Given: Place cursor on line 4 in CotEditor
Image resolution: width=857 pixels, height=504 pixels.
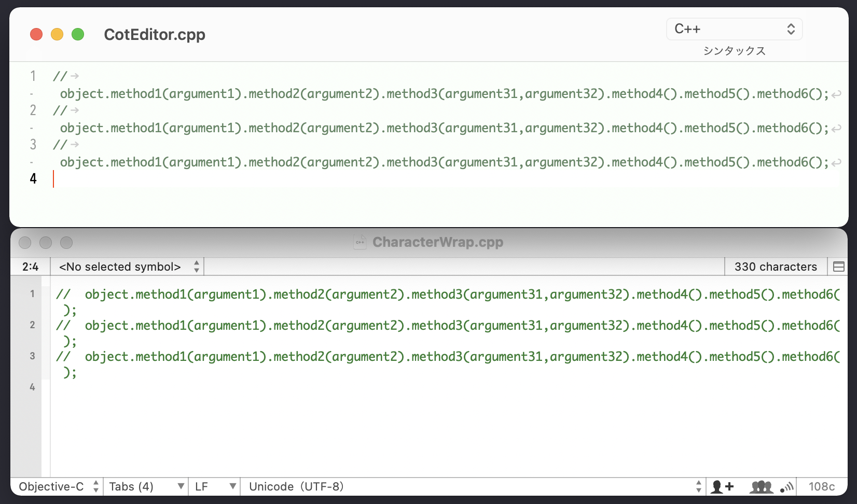Looking at the screenshot, I should (446, 179).
